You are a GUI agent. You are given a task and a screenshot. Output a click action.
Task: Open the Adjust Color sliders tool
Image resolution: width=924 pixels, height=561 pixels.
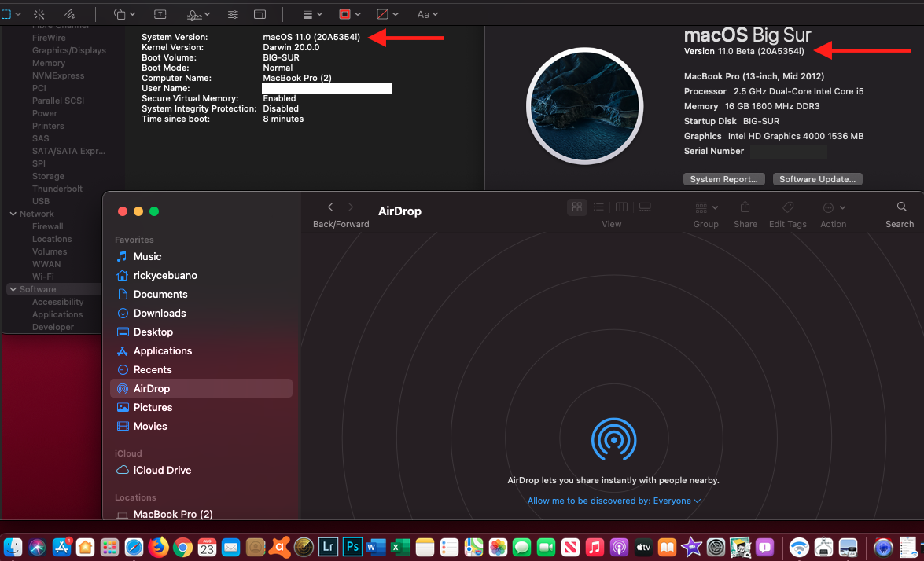pos(233,14)
